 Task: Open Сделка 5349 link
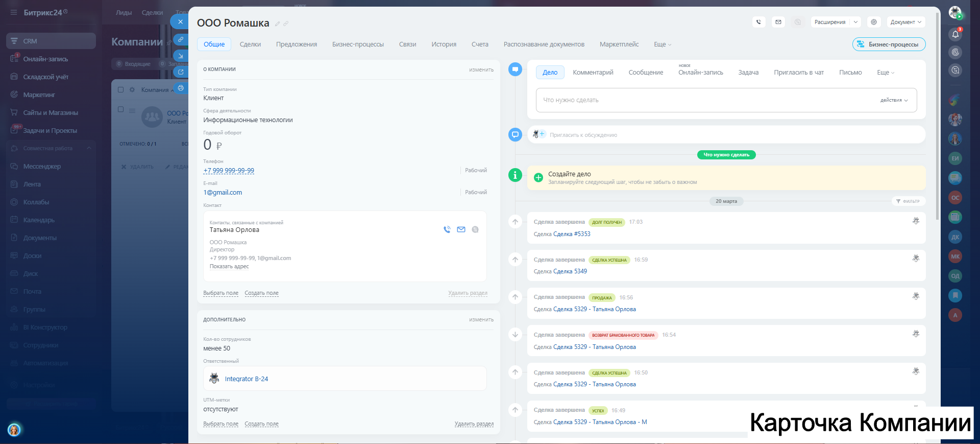pyautogui.click(x=570, y=271)
